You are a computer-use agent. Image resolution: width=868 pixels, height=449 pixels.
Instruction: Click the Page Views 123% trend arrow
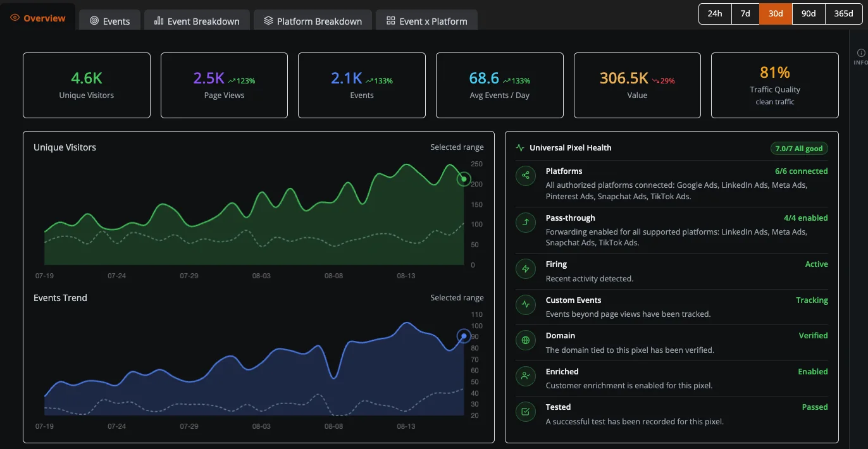click(x=232, y=81)
